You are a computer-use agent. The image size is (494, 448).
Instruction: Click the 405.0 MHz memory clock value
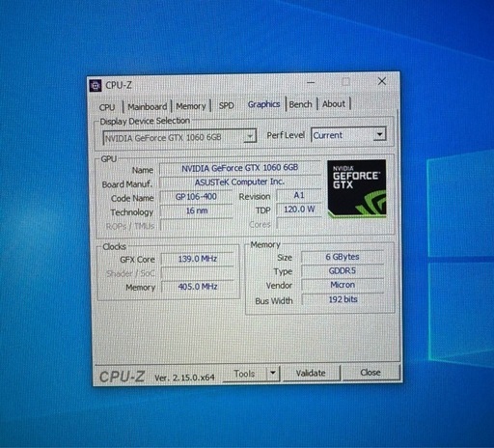[198, 287]
